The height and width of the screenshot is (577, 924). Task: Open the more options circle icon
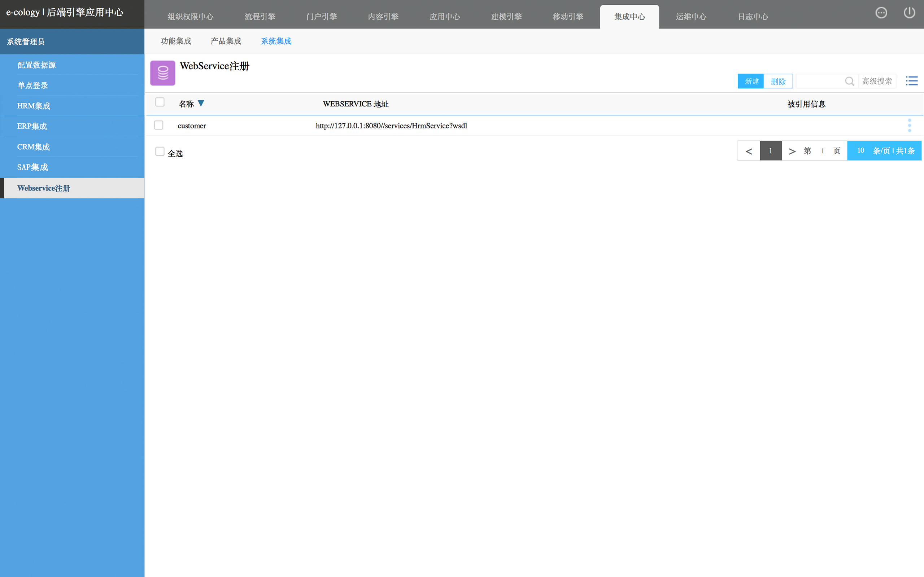click(x=881, y=13)
